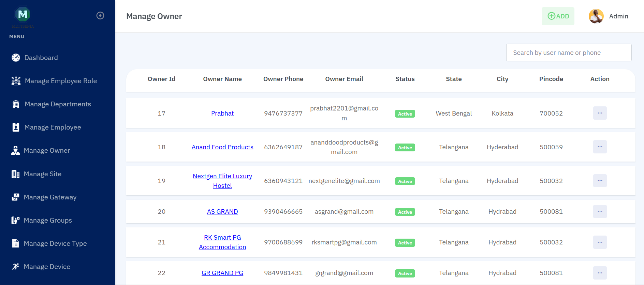Toggle the sidebar collapse radio icon
The height and width of the screenshot is (285, 644).
click(x=100, y=16)
